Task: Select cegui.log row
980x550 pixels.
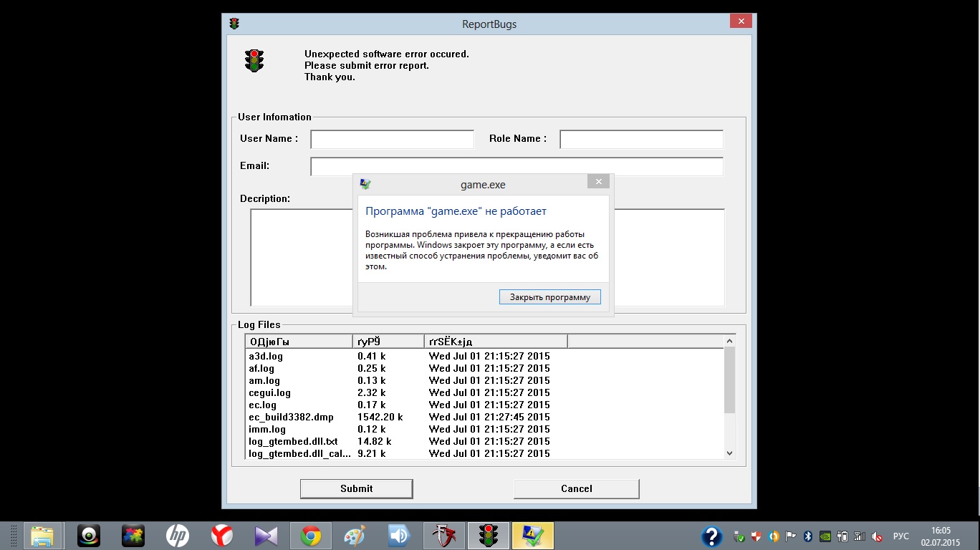Action: tap(269, 392)
